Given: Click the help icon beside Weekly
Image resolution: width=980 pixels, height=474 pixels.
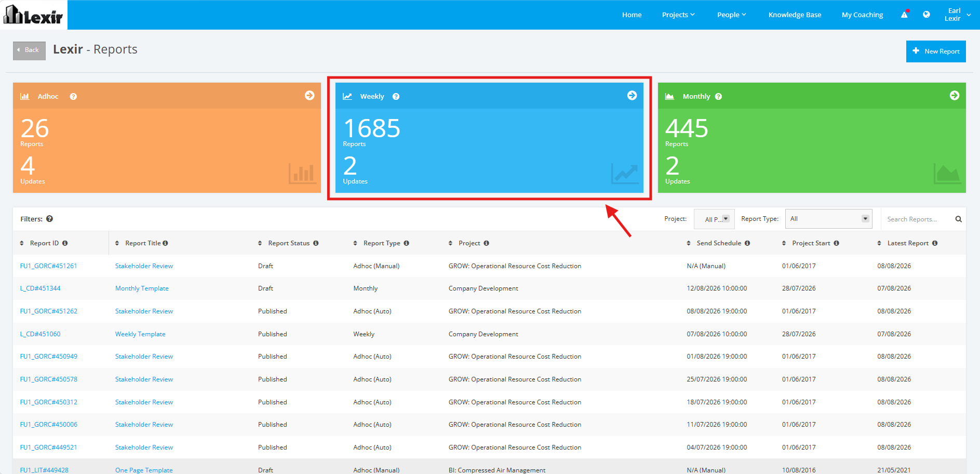Looking at the screenshot, I should (x=396, y=97).
